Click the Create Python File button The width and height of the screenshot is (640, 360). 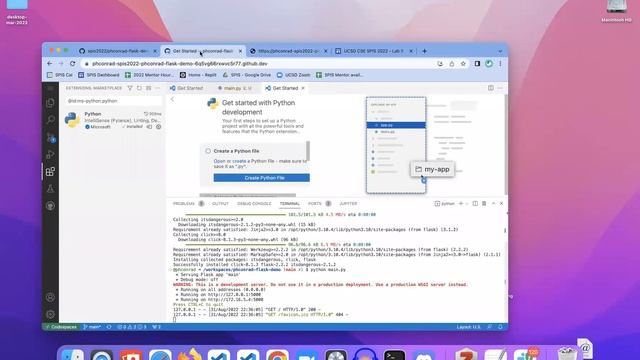pos(262,178)
